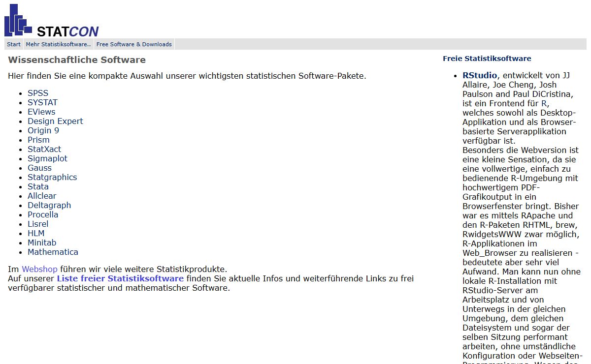This screenshot has width=591, height=364.
Task: Go to the Lisrel page
Action: point(38,224)
